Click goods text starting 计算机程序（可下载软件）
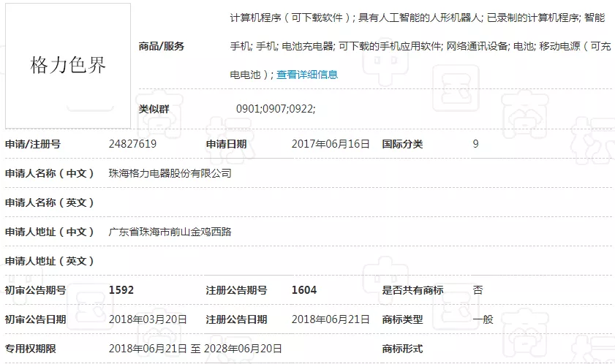The width and height of the screenshot is (615, 364). (x=290, y=18)
